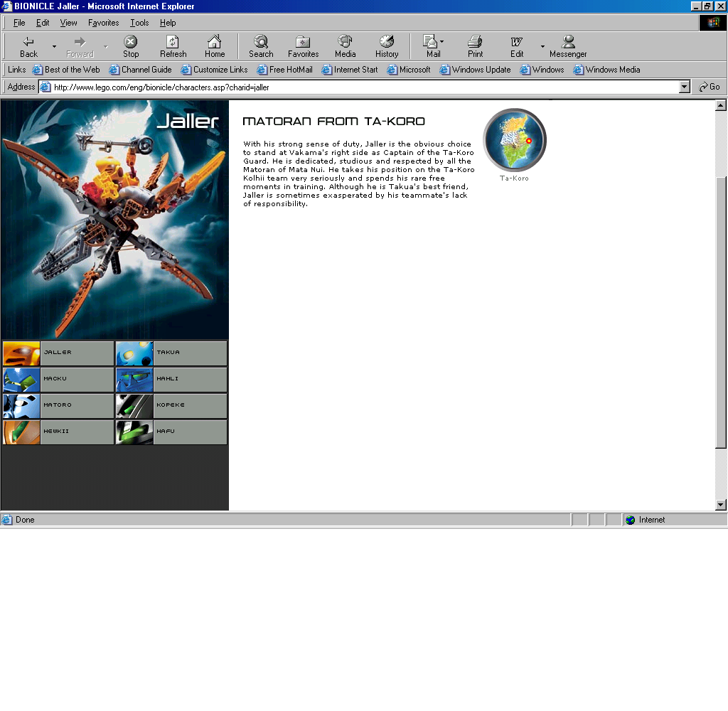Click the Customize Links shortcut
This screenshot has height=711, width=728.
[x=214, y=70]
